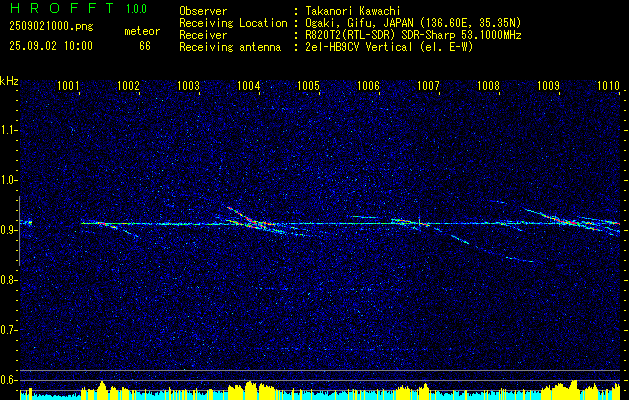Click the HROFFT program title
The width and height of the screenshot is (629, 400).
coord(62,8)
